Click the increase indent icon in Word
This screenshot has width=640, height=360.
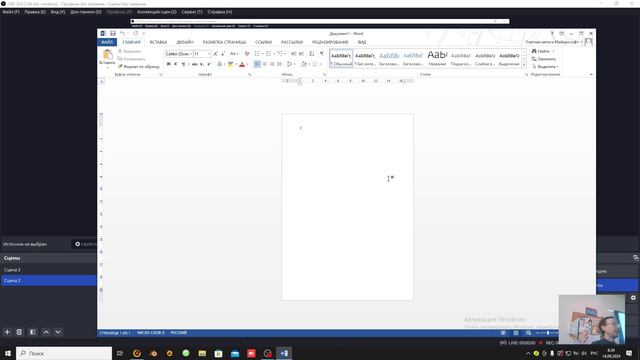click(301, 54)
